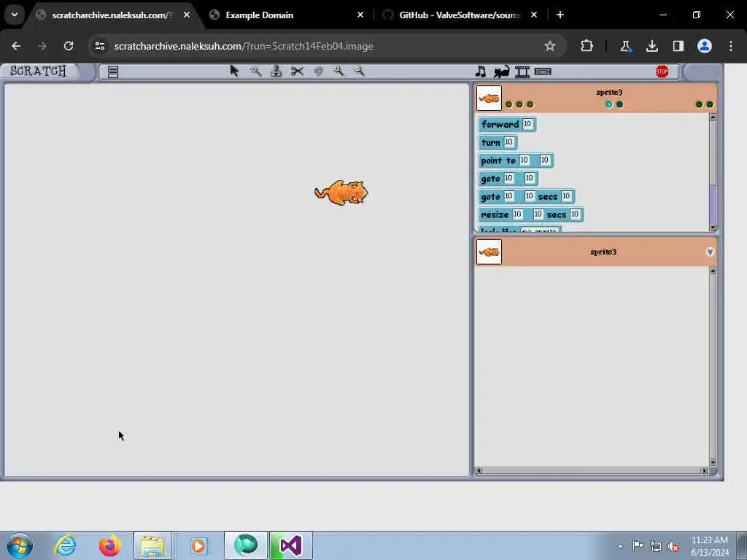Select the scratcharchive.naleksuh.com tab
Image resolution: width=747 pixels, height=560 pixels.
pos(113,15)
